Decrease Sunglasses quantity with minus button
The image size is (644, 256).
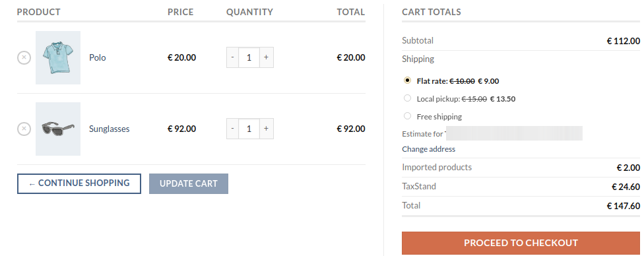pyautogui.click(x=232, y=129)
